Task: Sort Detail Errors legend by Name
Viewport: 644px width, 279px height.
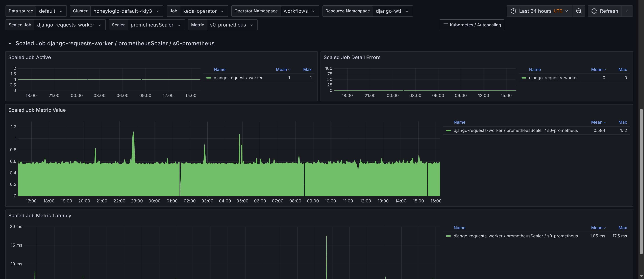Action: [x=534, y=69]
